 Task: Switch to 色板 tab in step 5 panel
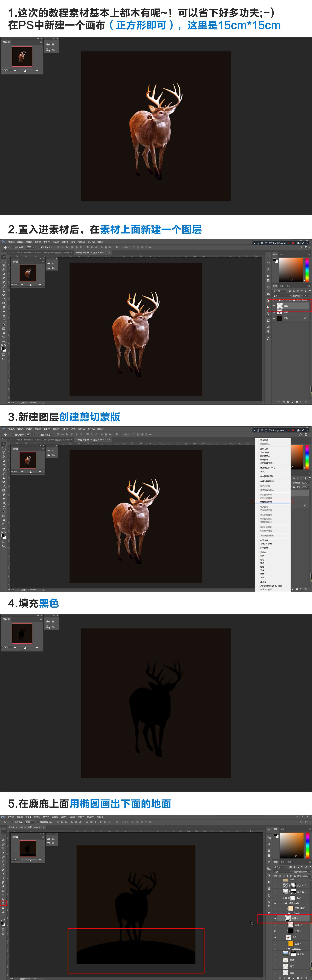282,829
